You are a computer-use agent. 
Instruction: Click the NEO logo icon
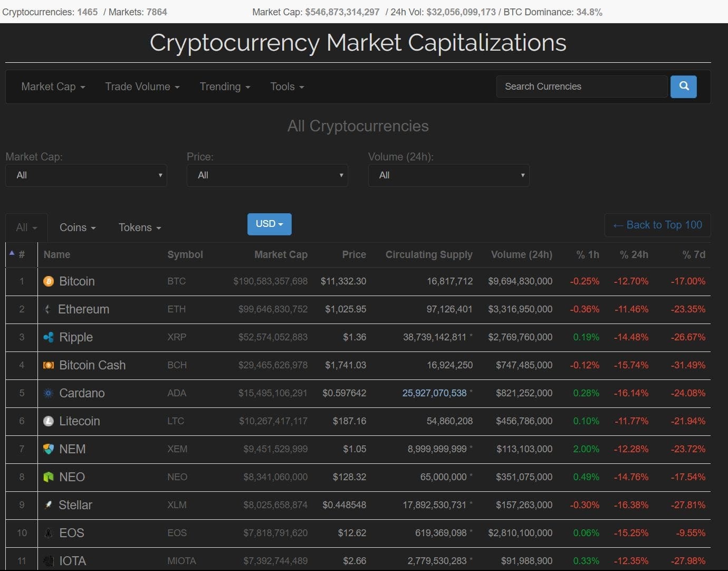point(49,477)
